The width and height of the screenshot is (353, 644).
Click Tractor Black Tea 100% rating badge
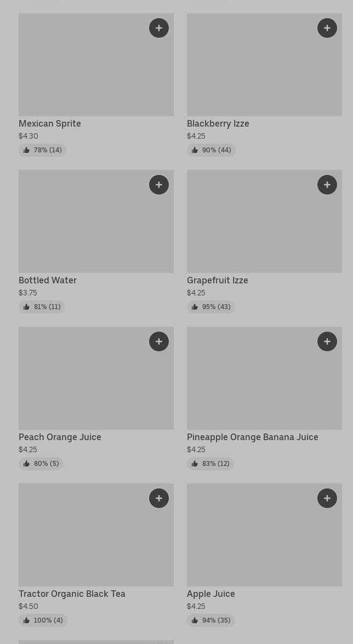(x=43, y=620)
